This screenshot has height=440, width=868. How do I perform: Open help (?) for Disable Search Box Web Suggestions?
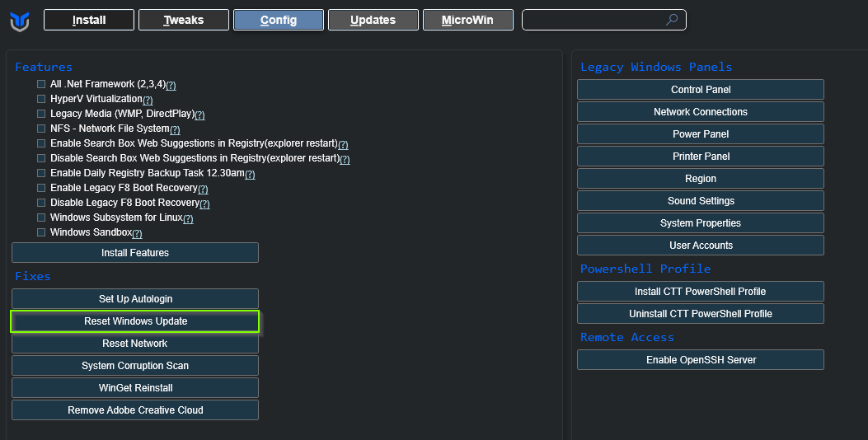tap(345, 159)
